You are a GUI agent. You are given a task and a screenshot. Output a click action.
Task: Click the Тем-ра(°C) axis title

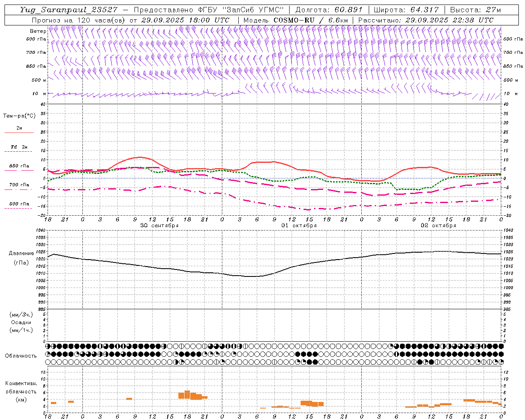(x=19, y=116)
